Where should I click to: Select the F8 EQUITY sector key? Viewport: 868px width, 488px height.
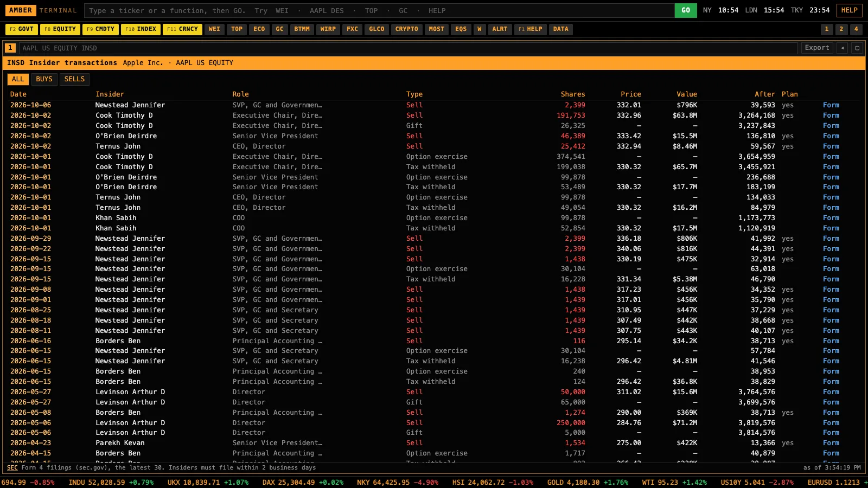60,29
